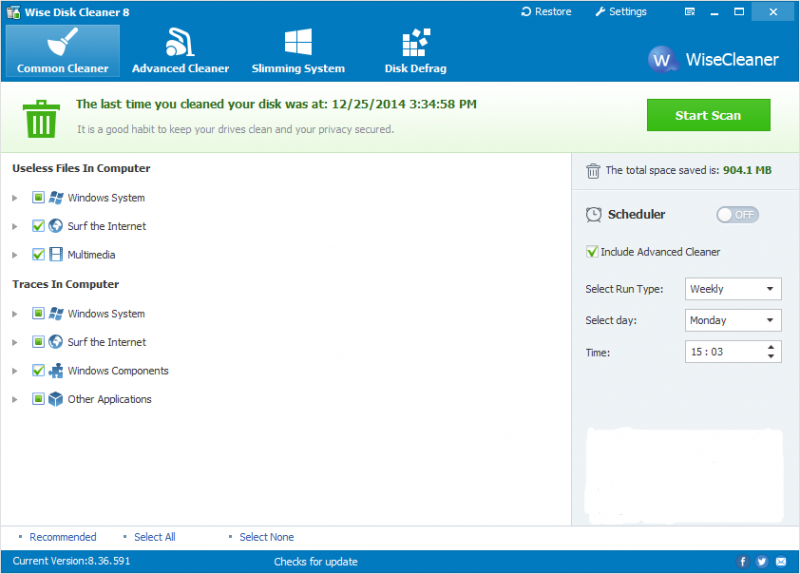Expand Surf the Internet under Useless Files
Image resolution: width=800 pixels, height=574 pixels.
pyautogui.click(x=15, y=227)
